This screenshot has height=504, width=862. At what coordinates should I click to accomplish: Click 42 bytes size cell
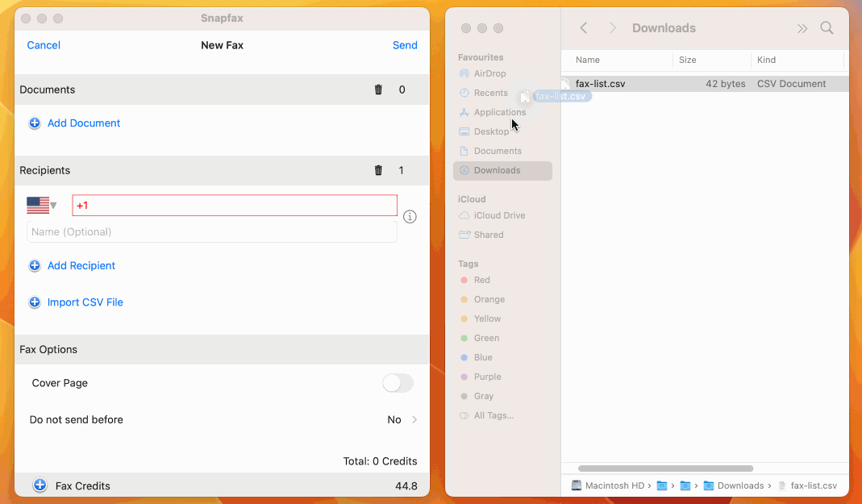click(726, 84)
